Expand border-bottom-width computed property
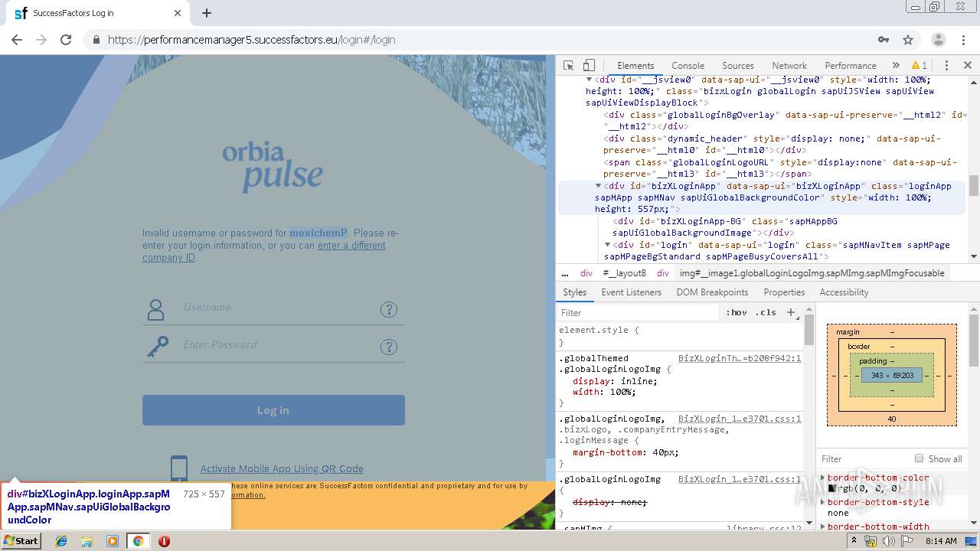 coord(823,527)
